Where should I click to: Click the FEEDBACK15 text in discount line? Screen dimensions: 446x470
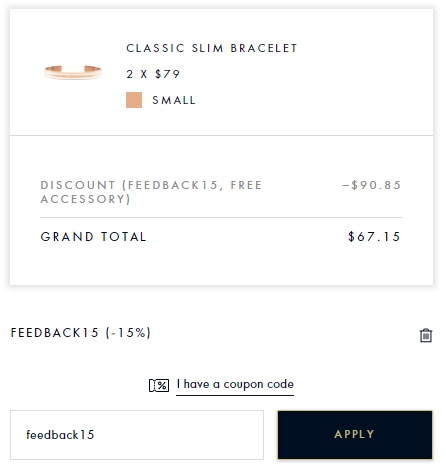pyautogui.click(x=172, y=185)
